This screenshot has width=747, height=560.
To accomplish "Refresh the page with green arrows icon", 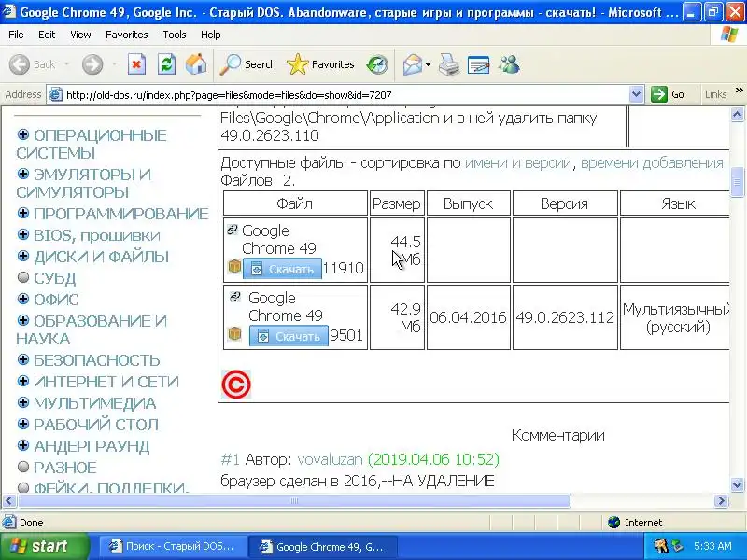I will click(166, 64).
